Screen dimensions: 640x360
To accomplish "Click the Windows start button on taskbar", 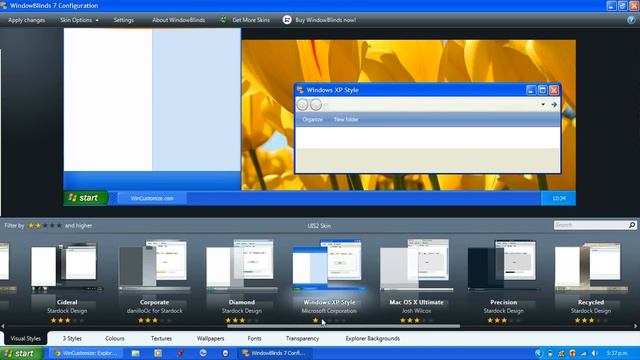I will [x=21, y=353].
